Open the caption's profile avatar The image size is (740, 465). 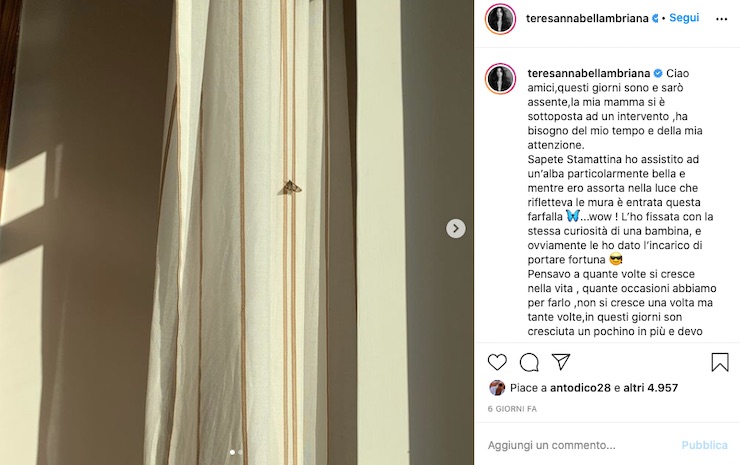tap(500, 78)
